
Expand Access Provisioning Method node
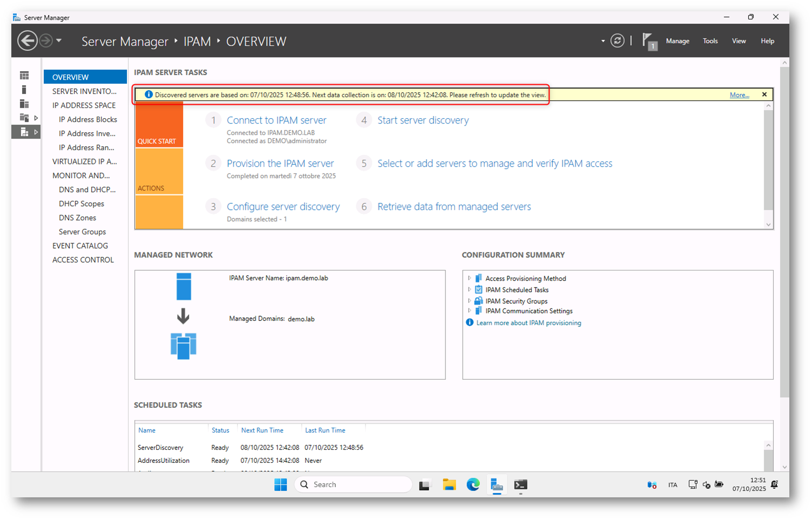click(x=469, y=278)
